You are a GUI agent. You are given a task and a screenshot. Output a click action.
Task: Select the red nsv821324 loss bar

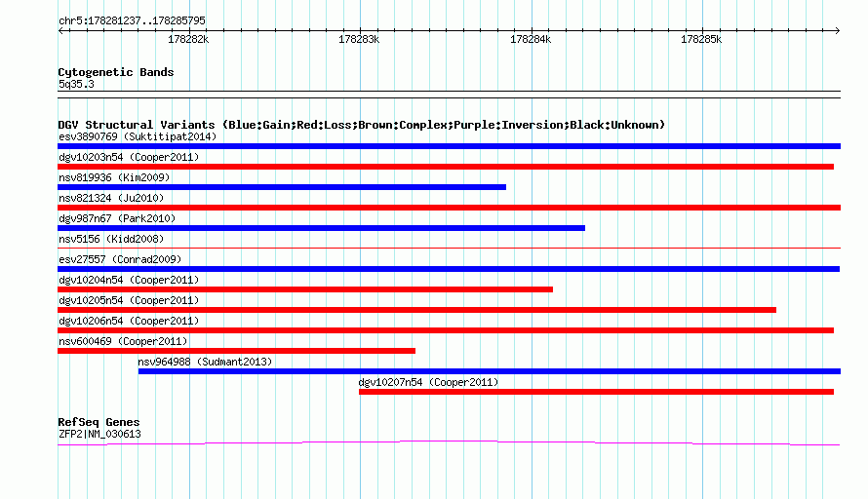pos(449,208)
